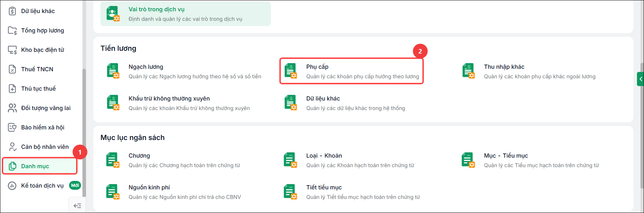Click the Tiết tiểu mục icon
The width and height of the screenshot is (644, 213).
pyautogui.click(x=291, y=192)
